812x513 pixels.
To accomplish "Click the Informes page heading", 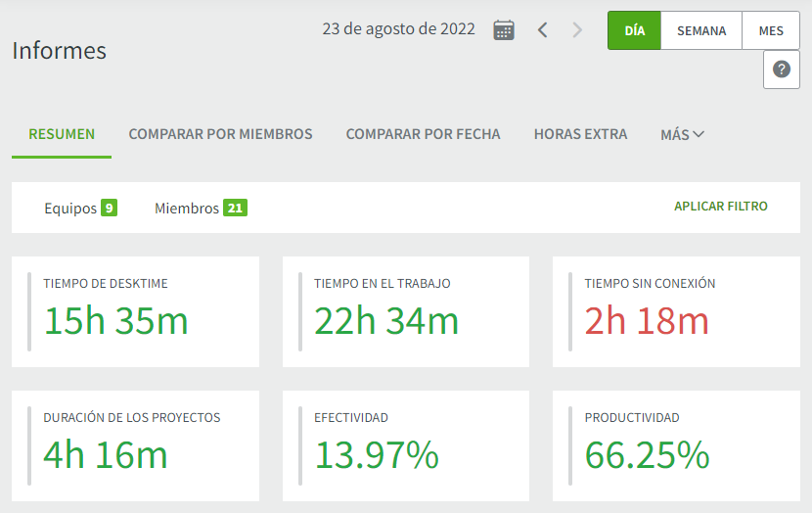I will 59,51.
